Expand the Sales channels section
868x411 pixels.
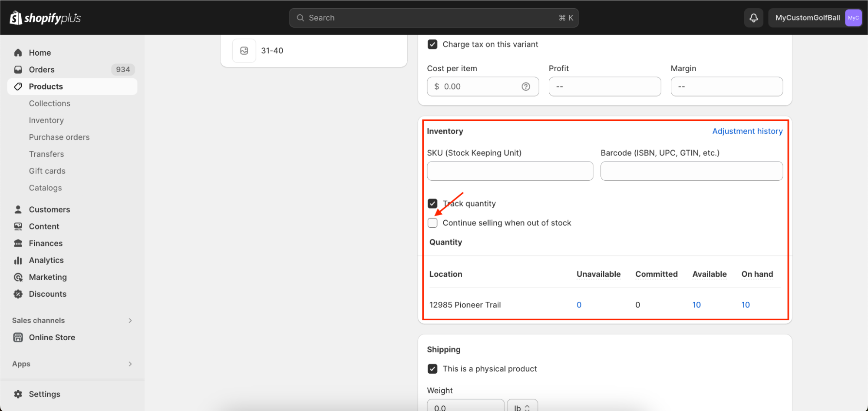(x=130, y=321)
